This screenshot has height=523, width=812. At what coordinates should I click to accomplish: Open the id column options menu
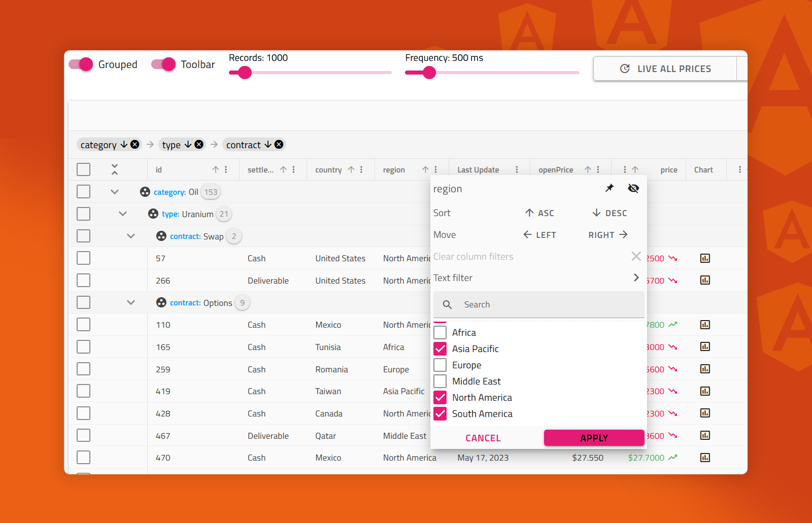coord(226,170)
